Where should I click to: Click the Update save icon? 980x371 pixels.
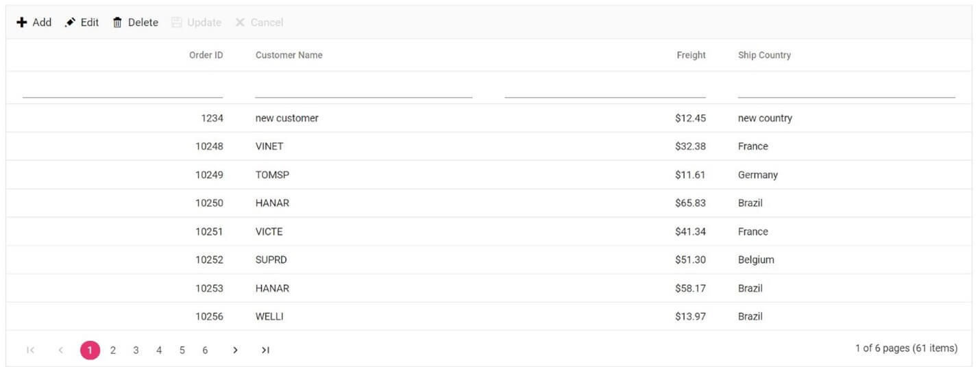(177, 23)
